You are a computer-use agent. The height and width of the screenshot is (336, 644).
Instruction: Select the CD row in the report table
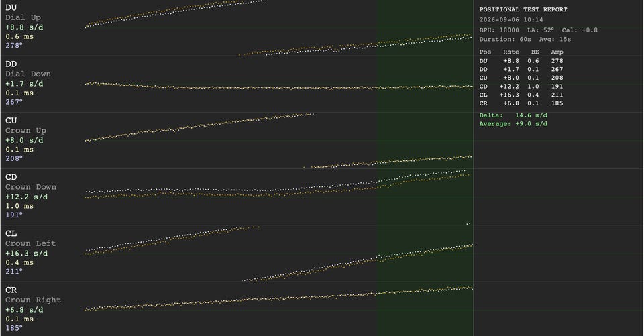pyautogui.click(x=521, y=87)
